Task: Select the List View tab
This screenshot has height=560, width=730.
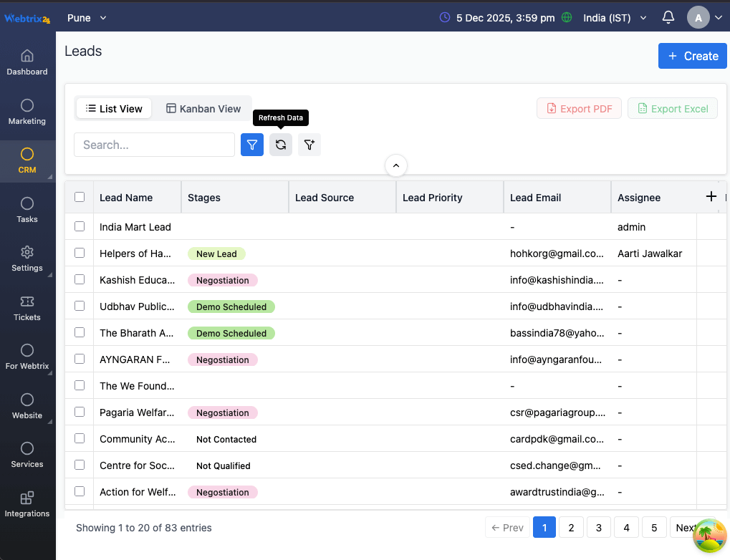Action: 114,108
